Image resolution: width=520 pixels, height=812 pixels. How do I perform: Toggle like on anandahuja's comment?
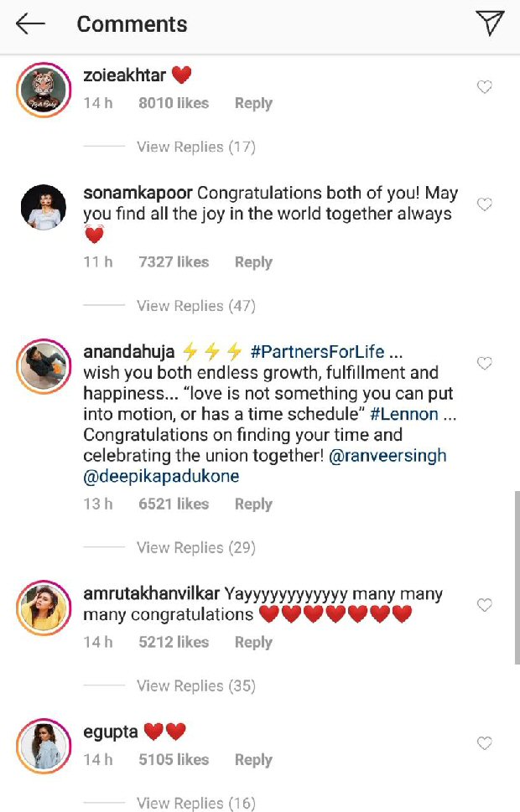click(484, 364)
